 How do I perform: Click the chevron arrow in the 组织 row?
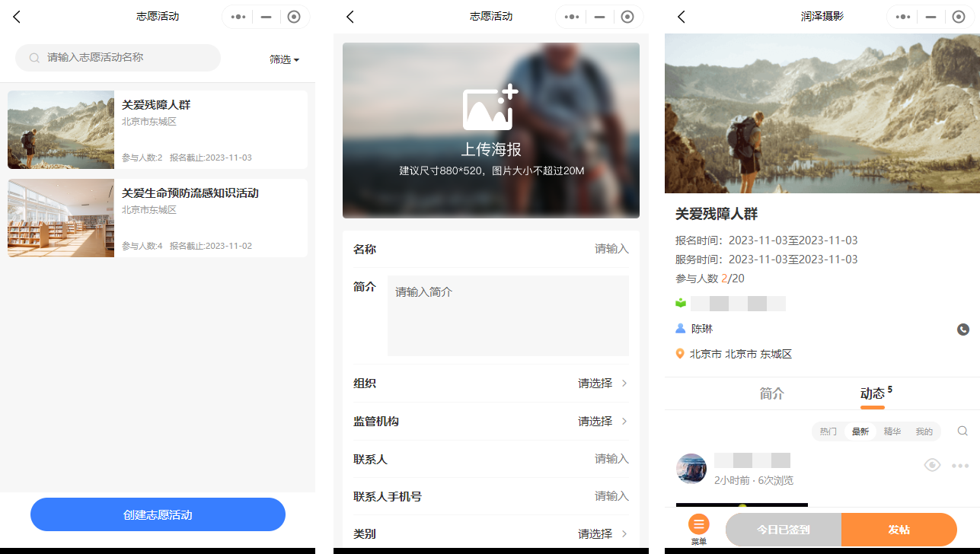(x=624, y=384)
